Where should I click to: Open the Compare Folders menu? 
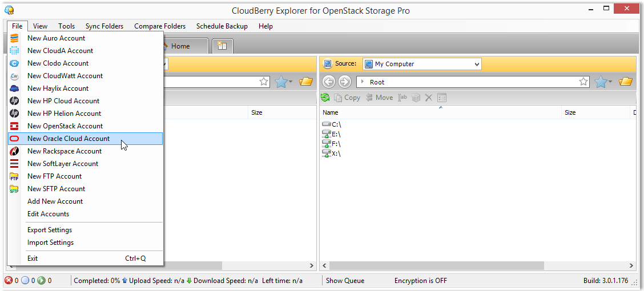pos(160,26)
